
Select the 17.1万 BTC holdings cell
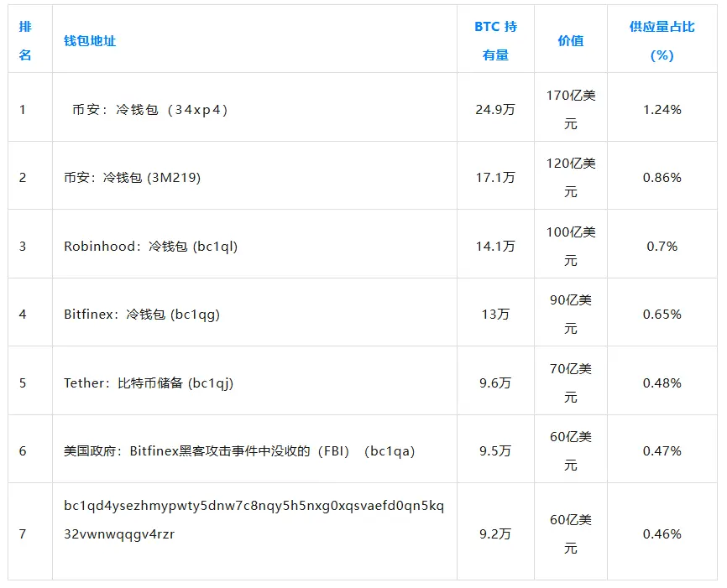[495, 178]
